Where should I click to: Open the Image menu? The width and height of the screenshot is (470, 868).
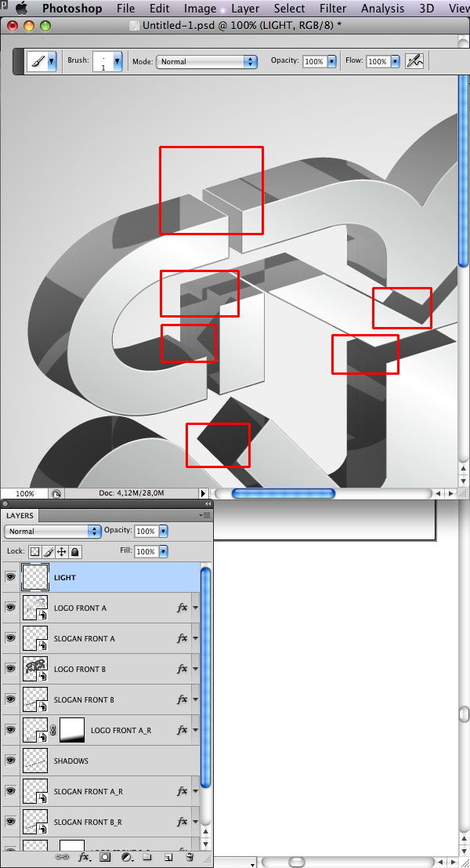(x=200, y=9)
